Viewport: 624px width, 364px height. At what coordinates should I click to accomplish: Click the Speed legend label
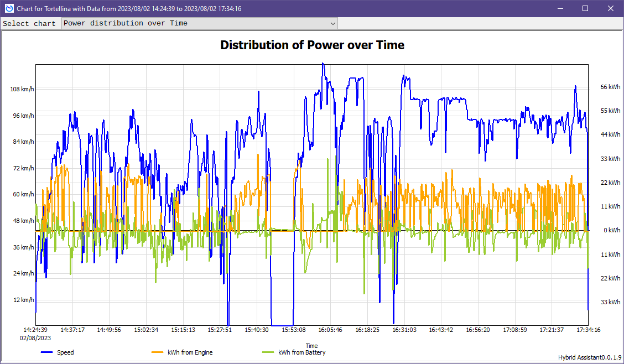[x=65, y=352]
